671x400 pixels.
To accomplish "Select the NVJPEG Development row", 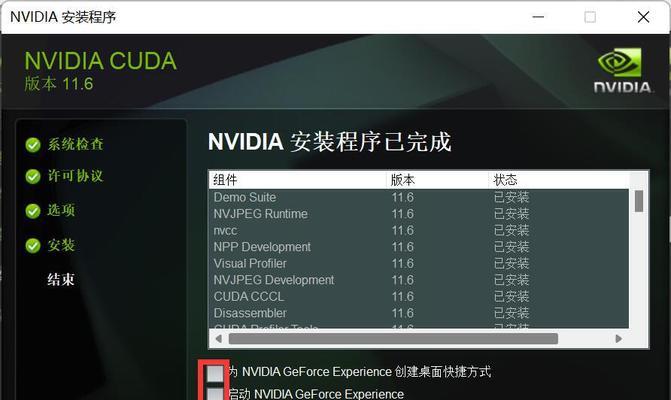I will click(x=419, y=280).
